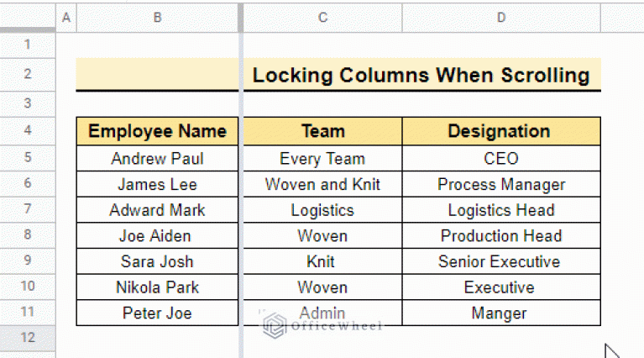Screen dimensions: 644x358
Task: Select the Logistics Head cell
Action: [501, 210]
